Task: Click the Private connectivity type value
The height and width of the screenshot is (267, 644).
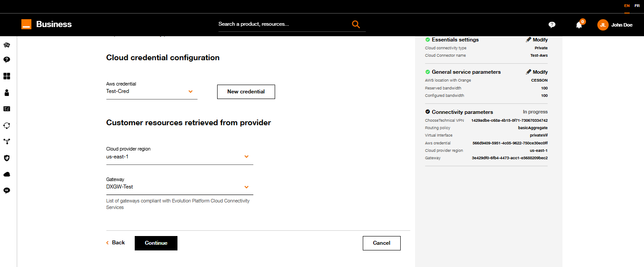Action: (x=541, y=48)
